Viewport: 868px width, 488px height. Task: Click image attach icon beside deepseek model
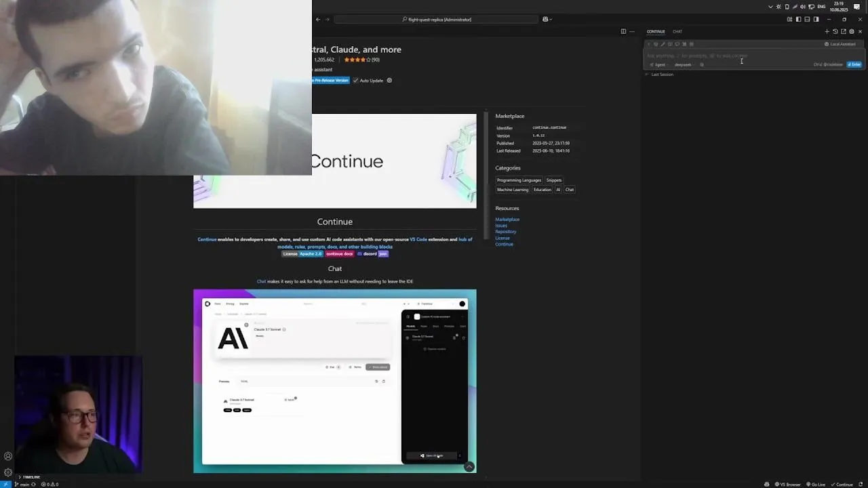(x=702, y=64)
